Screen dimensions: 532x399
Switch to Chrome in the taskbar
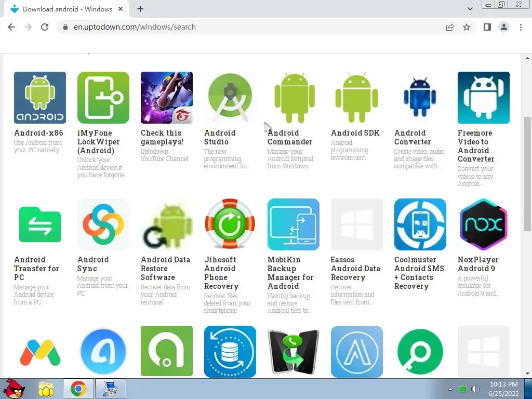[78, 389]
